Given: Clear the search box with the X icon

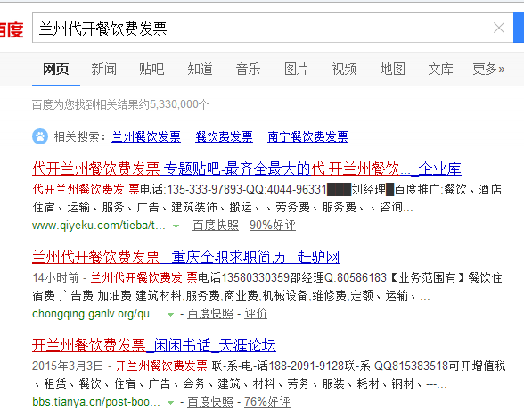Looking at the screenshot, I should click(x=499, y=28).
